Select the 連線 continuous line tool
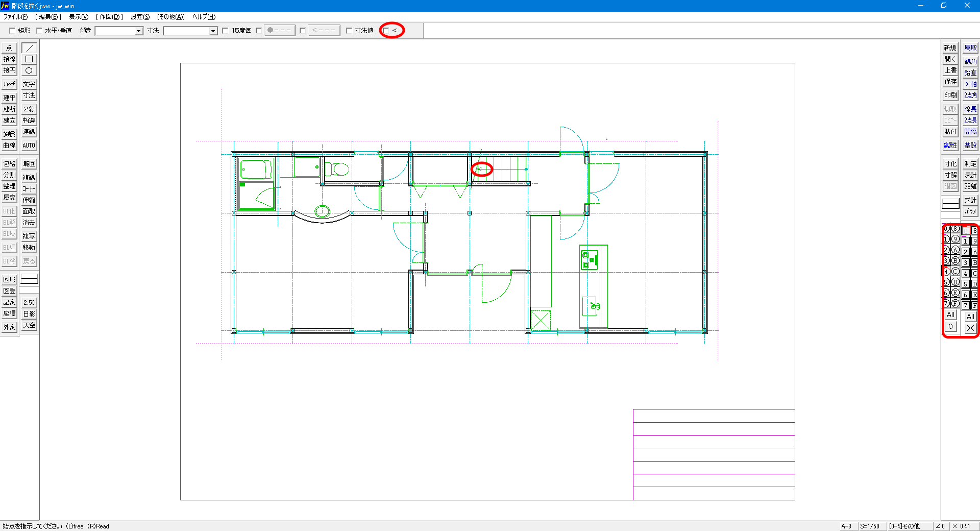Image resolution: width=980 pixels, height=531 pixels. [29, 132]
